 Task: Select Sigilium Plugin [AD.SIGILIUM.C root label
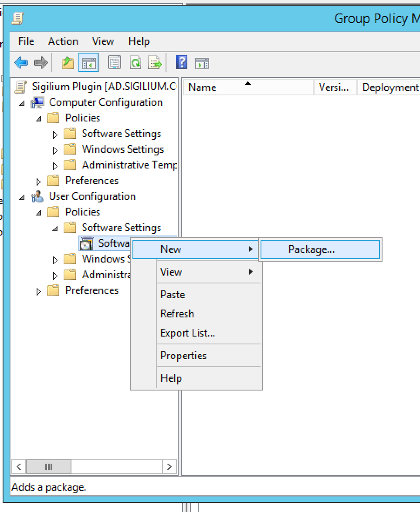104,87
